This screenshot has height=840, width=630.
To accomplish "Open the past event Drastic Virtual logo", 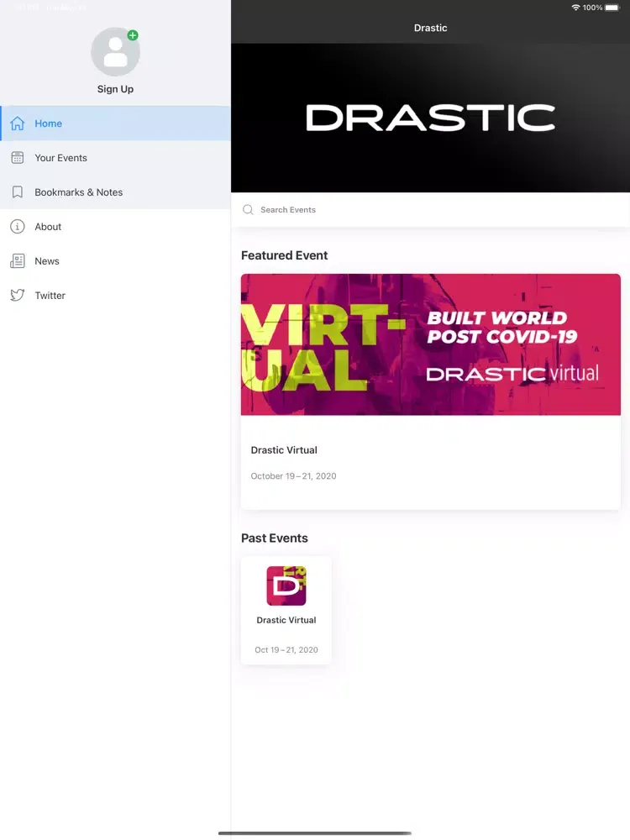I will coord(286,585).
